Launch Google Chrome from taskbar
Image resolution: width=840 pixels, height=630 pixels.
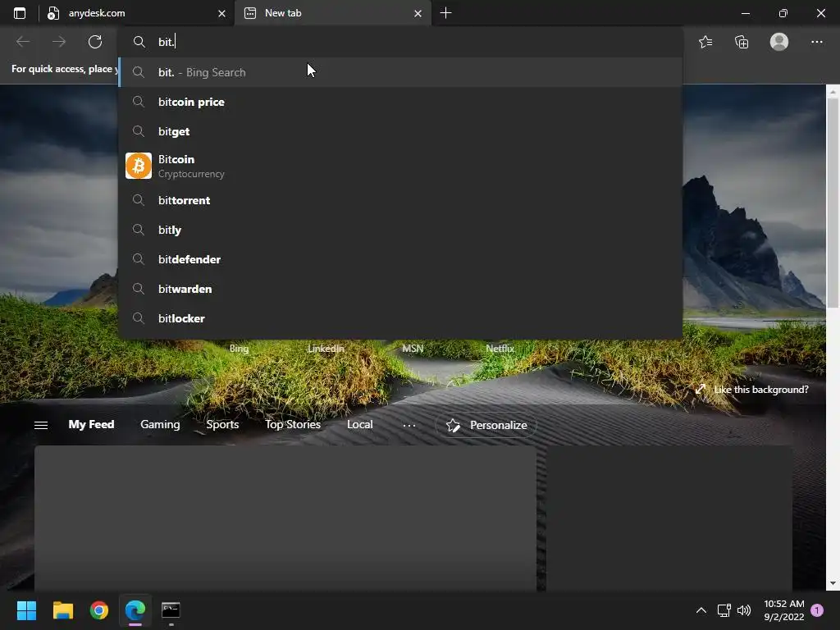99,610
